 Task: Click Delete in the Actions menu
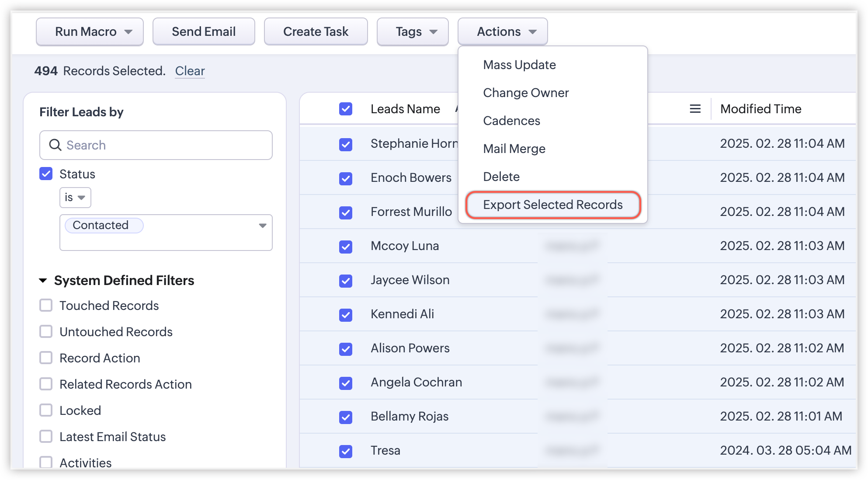501,177
